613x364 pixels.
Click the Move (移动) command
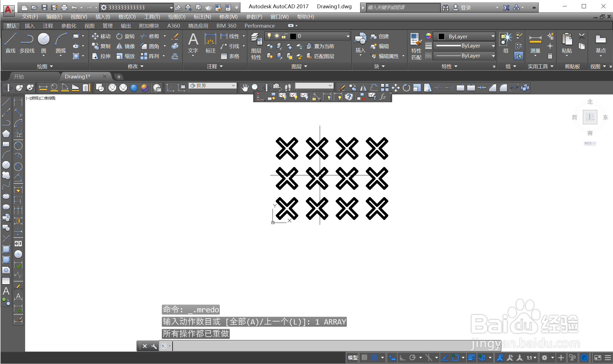click(101, 36)
